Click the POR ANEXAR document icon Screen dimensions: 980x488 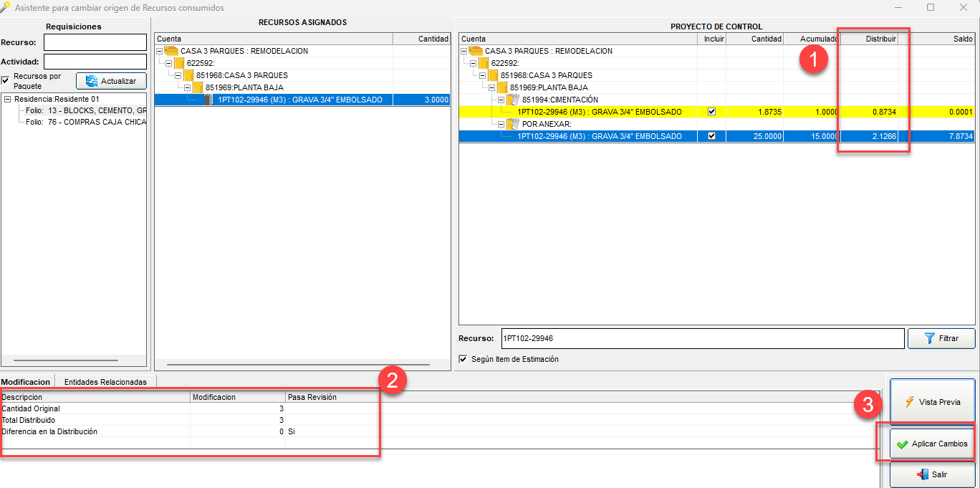512,124
